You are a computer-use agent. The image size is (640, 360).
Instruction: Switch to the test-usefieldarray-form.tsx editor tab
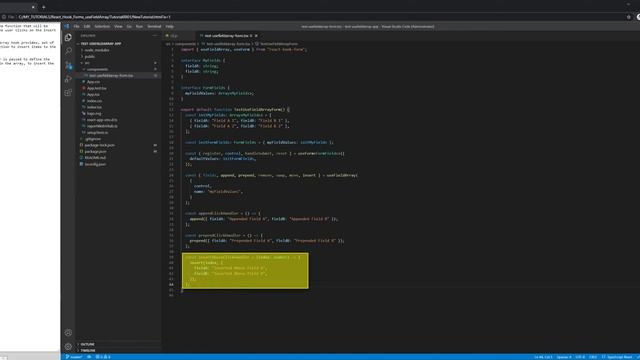pyautogui.click(x=227, y=36)
